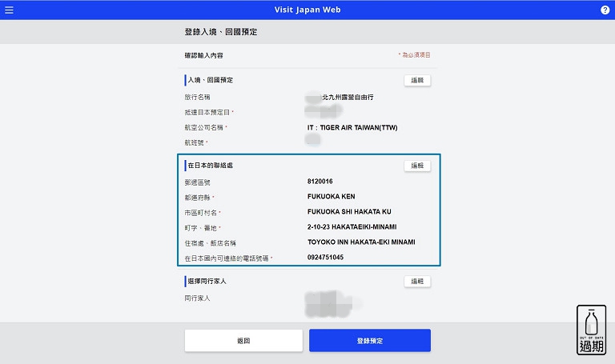Viewport: 615px width, 364px height.
Task: Click the 市區町村名 label
Action: 201,213
